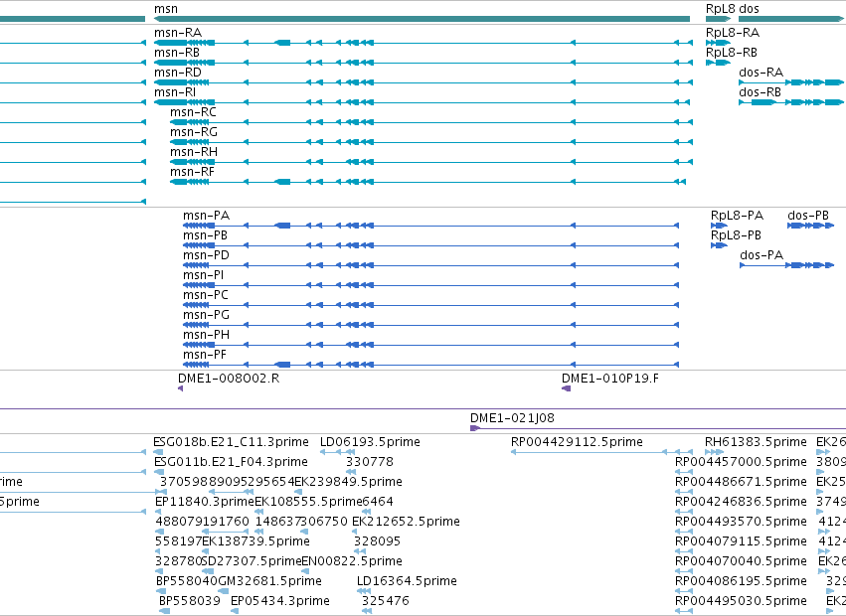Viewport: 846px width, 616px height.
Task: Click the dos-PB protein label
Action: (x=808, y=216)
